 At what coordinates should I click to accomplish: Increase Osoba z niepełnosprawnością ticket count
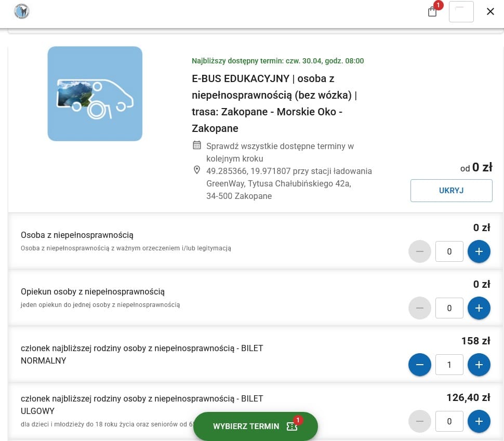479,251
